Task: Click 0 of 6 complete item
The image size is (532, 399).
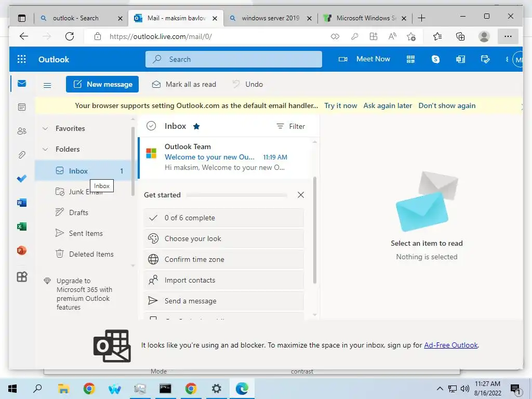Action: coord(223,218)
